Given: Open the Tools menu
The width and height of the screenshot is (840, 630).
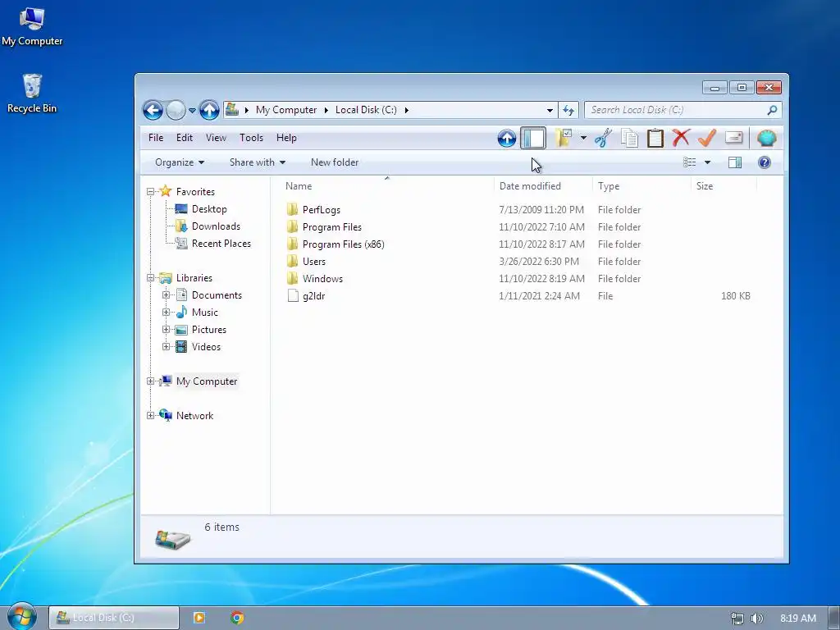Looking at the screenshot, I should click(x=251, y=138).
